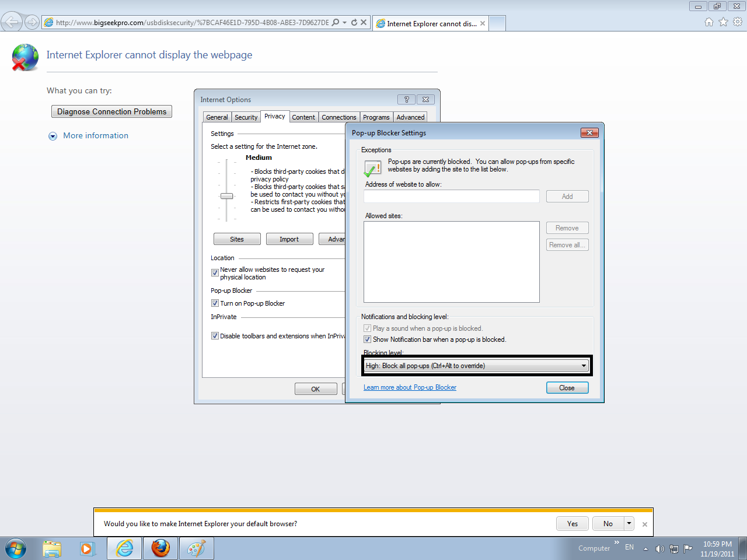Screen dimensions: 747x560
Task: Open the Home page via house icon
Action: (x=709, y=22)
